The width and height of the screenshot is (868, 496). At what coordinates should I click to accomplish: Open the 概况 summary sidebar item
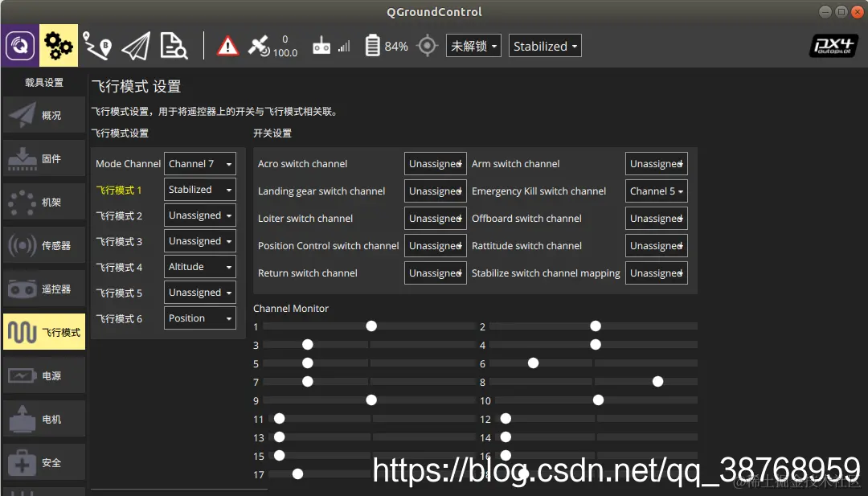[x=44, y=115]
